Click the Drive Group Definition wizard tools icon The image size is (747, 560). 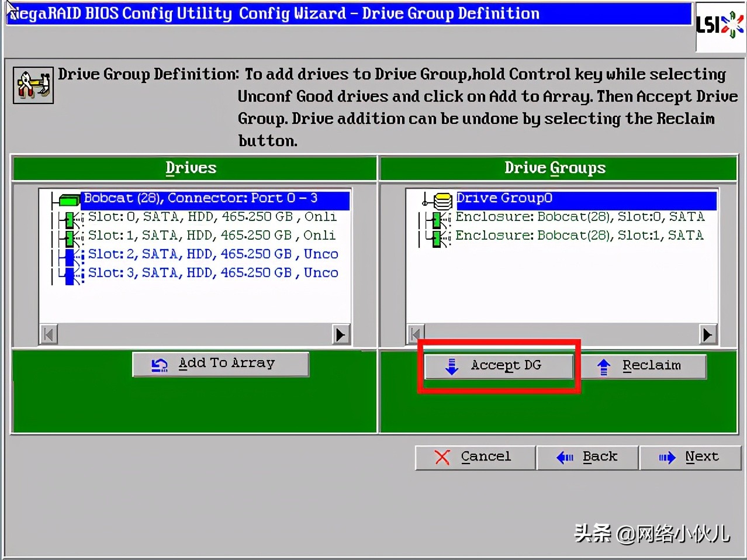point(33,85)
